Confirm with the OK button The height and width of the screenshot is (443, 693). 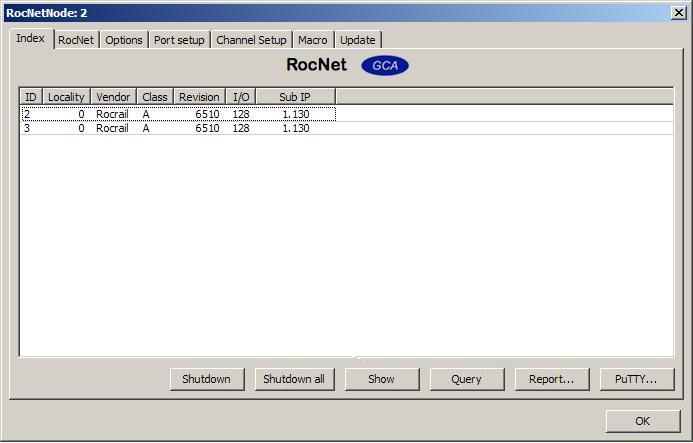coord(642,421)
